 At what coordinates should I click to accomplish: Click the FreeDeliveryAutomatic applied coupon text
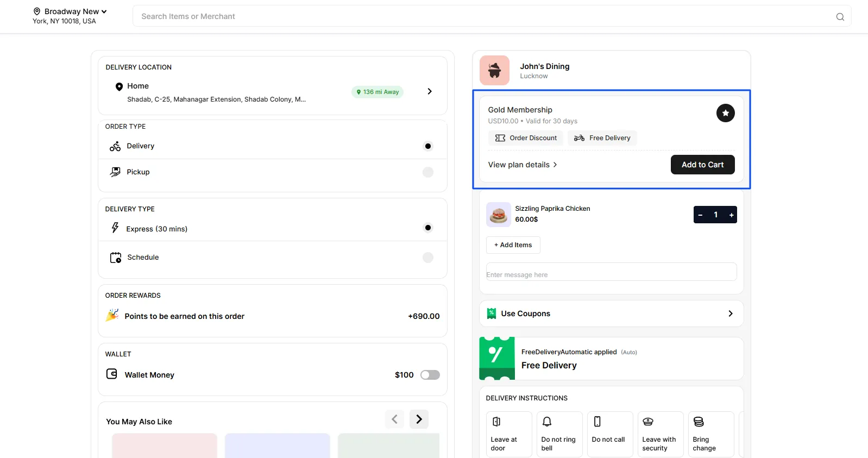(569, 352)
